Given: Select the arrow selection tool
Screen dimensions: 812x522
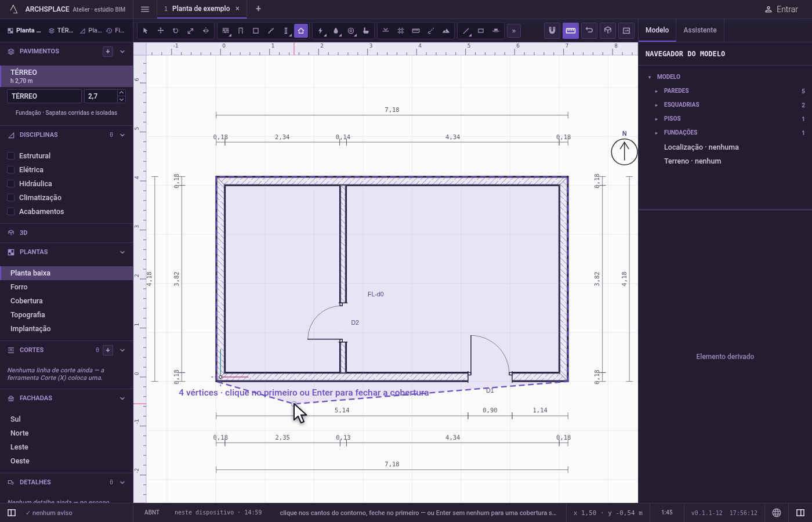Looking at the screenshot, I should point(146,31).
